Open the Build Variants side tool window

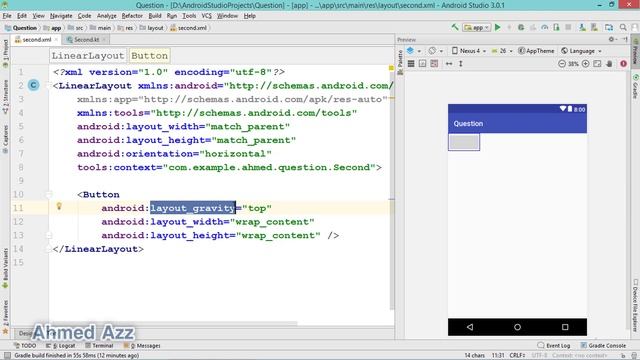[5, 269]
